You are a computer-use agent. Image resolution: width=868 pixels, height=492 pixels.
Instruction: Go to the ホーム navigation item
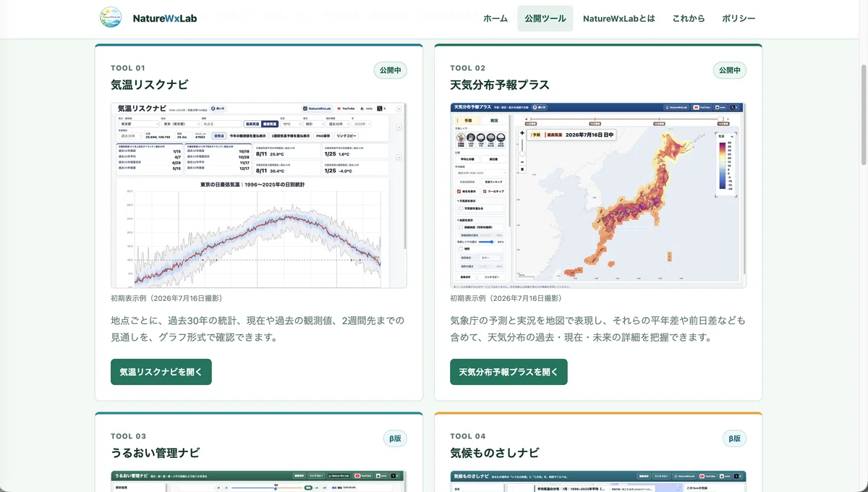(495, 19)
